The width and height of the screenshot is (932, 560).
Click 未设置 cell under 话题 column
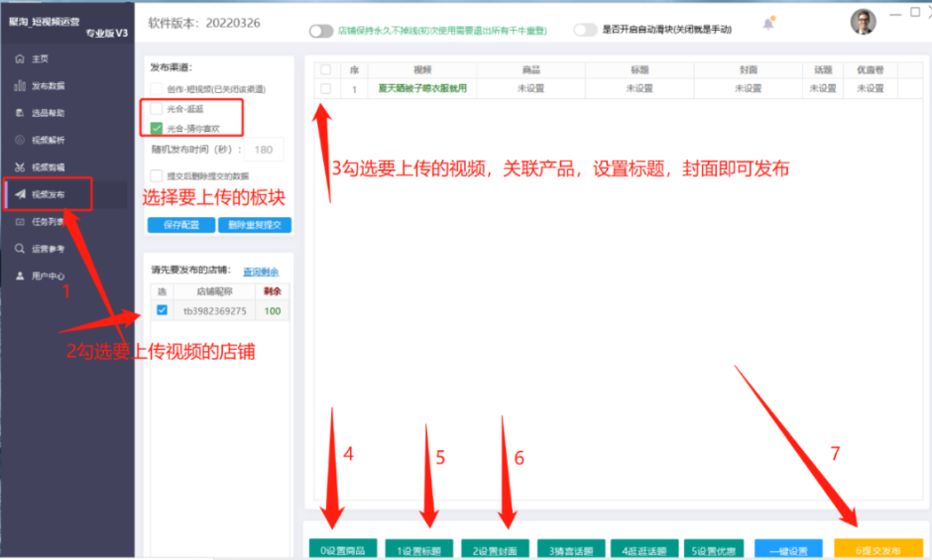point(823,88)
